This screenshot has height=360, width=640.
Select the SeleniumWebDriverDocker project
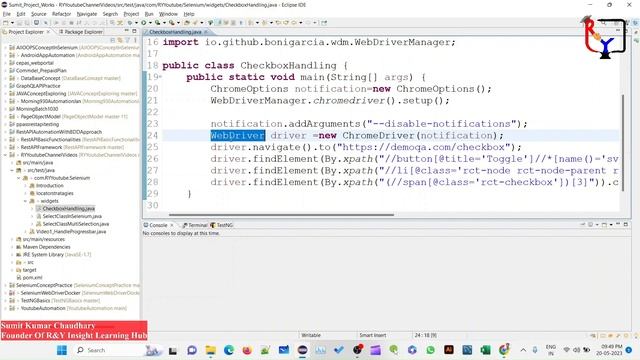pyautogui.click(x=50, y=293)
